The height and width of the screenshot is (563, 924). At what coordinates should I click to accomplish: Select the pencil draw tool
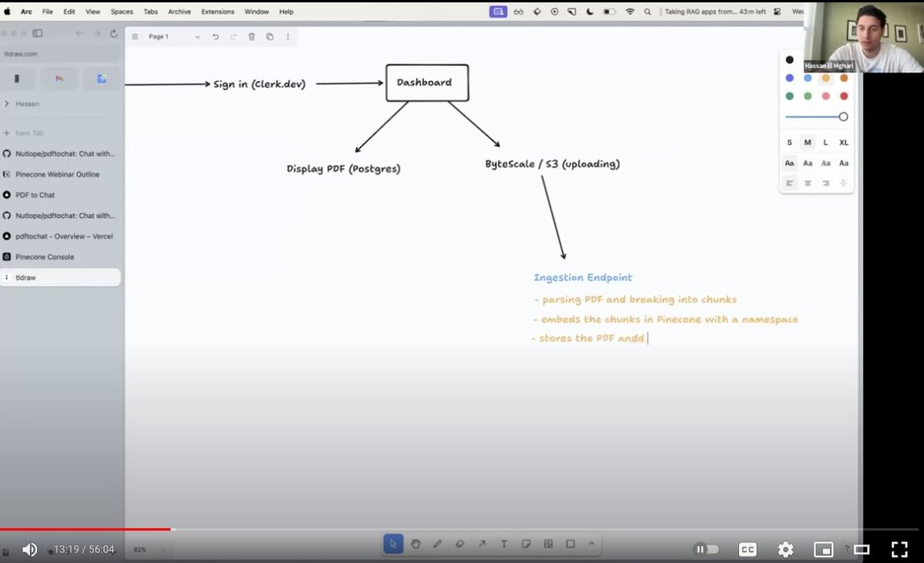437,544
